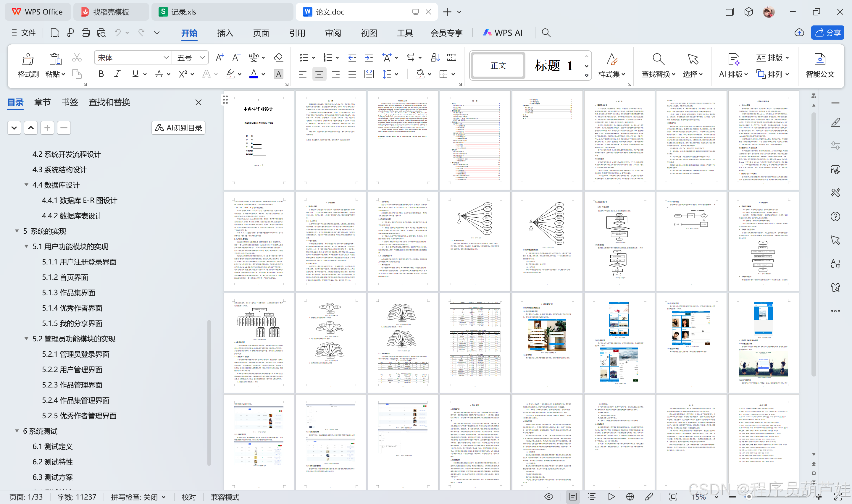Screen dimensions: 852x504
Task: Click the AI识别目录 button
Action: pyautogui.click(x=178, y=128)
